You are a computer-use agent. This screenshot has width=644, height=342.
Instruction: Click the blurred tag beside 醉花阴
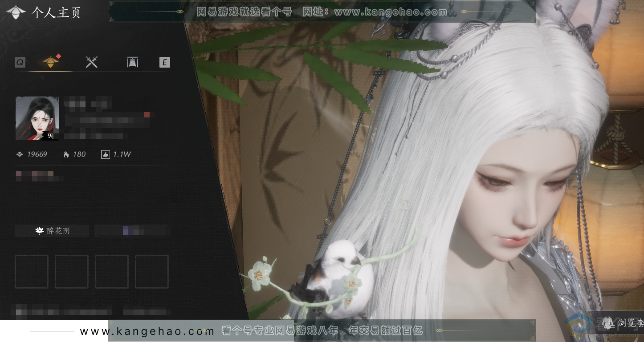[132, 231]
